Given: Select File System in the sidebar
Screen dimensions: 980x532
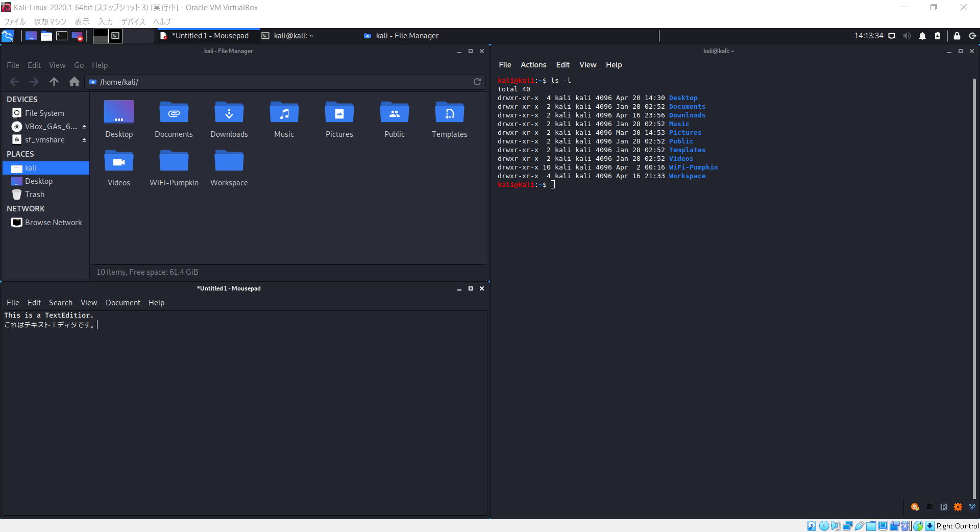Looking at the screenshot, I should click(x=45, y=113).
